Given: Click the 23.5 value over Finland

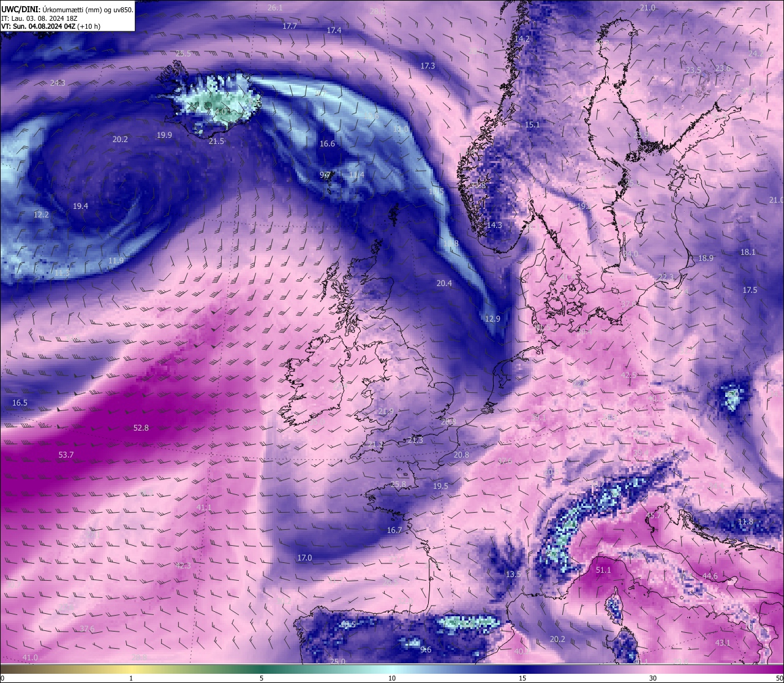Looking at the screenshot, I should [693, 70].
